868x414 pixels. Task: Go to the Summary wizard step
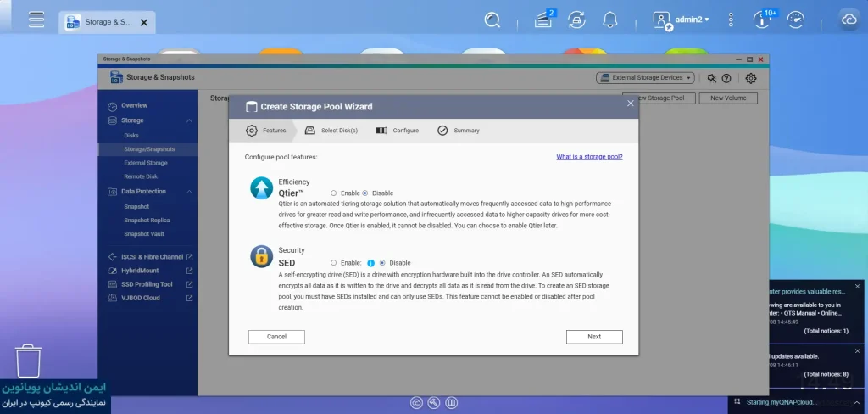click(x=459, y=131)
